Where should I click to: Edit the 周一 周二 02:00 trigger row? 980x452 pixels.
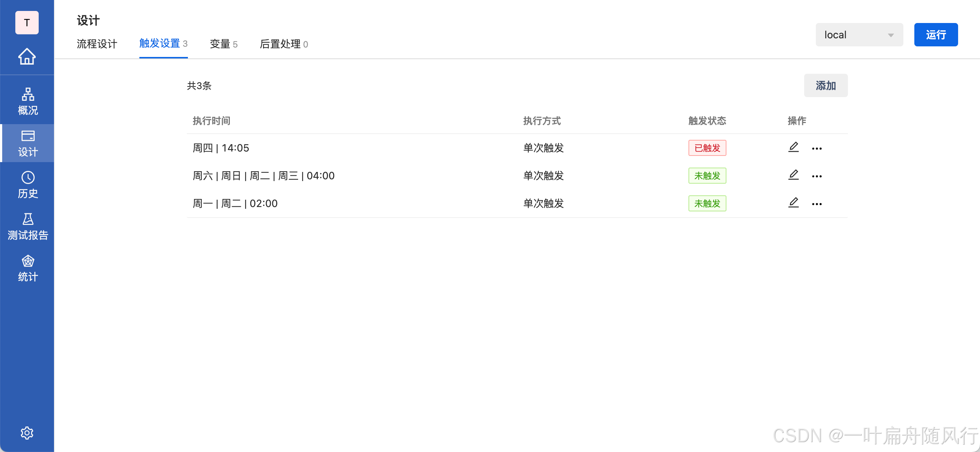pos(793,203)
